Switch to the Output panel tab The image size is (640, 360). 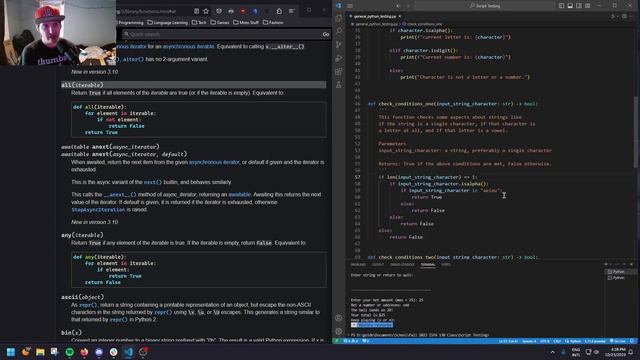point(378,264)
